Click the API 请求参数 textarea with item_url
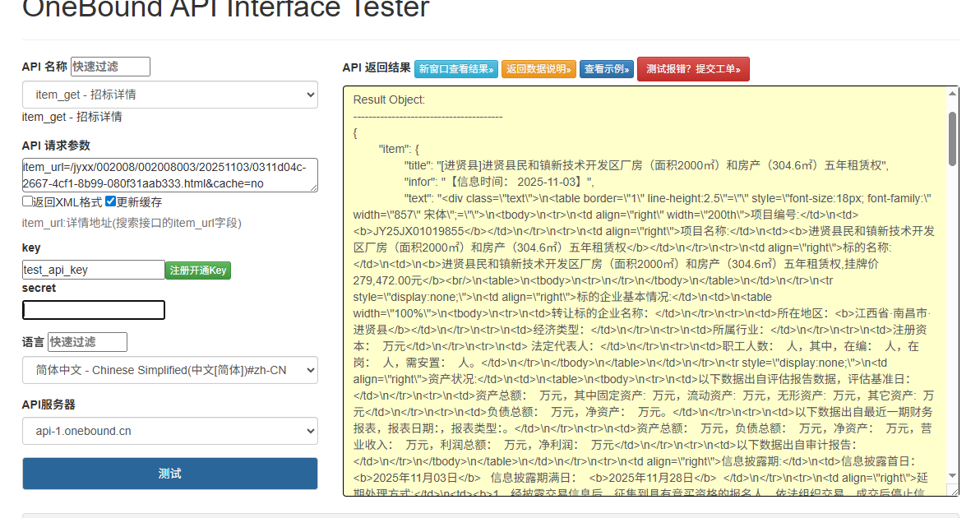The width and height of the screenshot is (980, 518). pos(170,175)
